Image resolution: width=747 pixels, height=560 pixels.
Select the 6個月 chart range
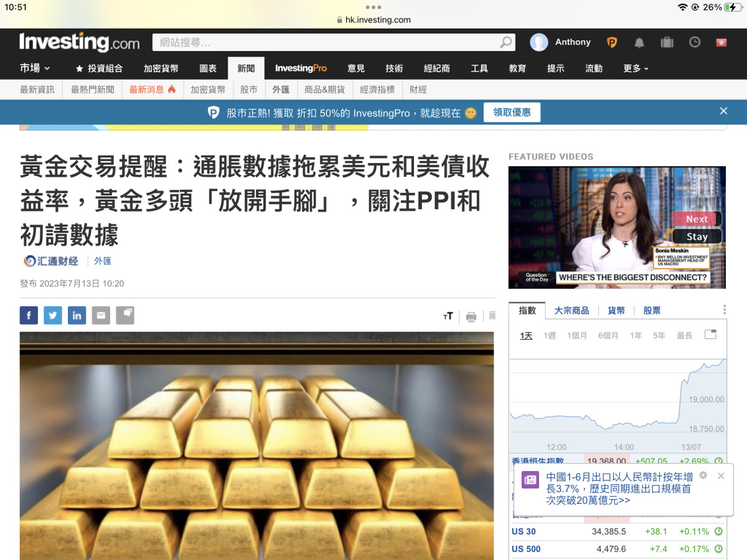coord(608,335)
